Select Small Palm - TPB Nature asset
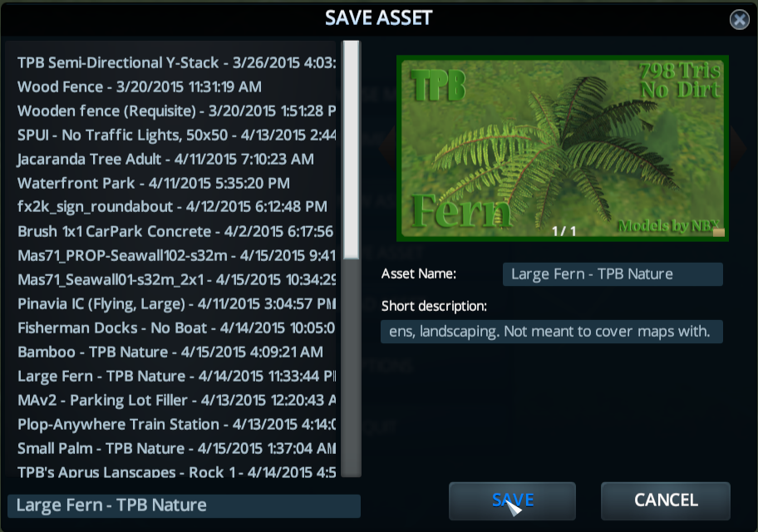Image resolution: width=758 pixels, height=532 pixels. [177, 449]
